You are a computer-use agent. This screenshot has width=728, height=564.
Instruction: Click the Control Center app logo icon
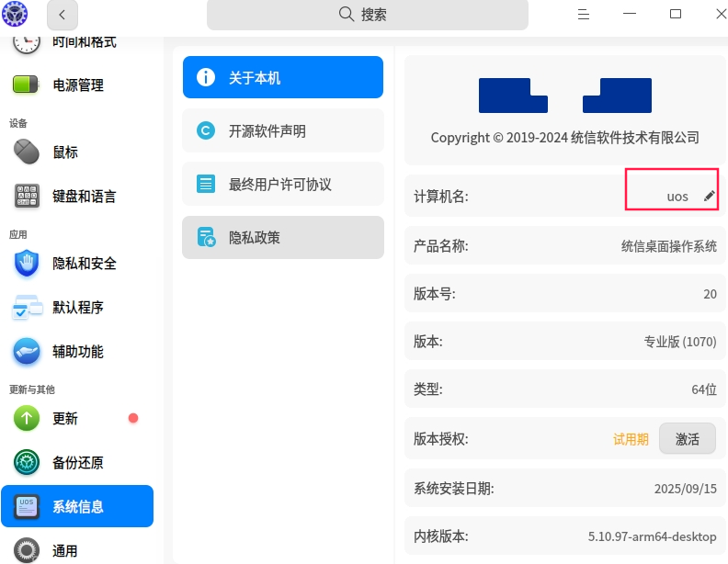click(x=15, y=14)
